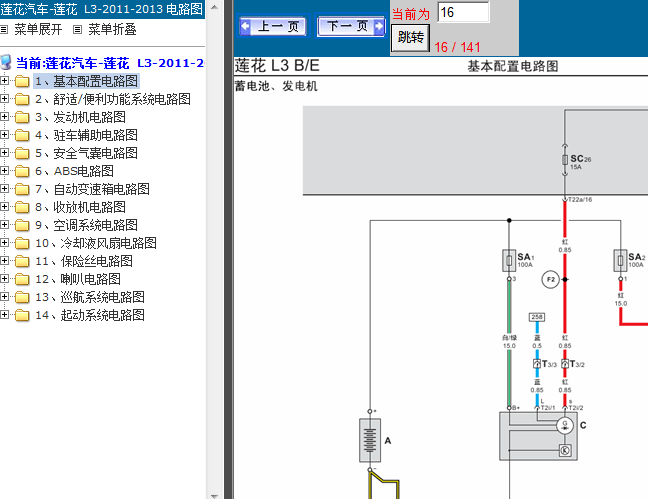Screen dimensions: 648x499
Task: Click folder icon of 5、安全气囊电路图
Action: click(x=22, y=153)
